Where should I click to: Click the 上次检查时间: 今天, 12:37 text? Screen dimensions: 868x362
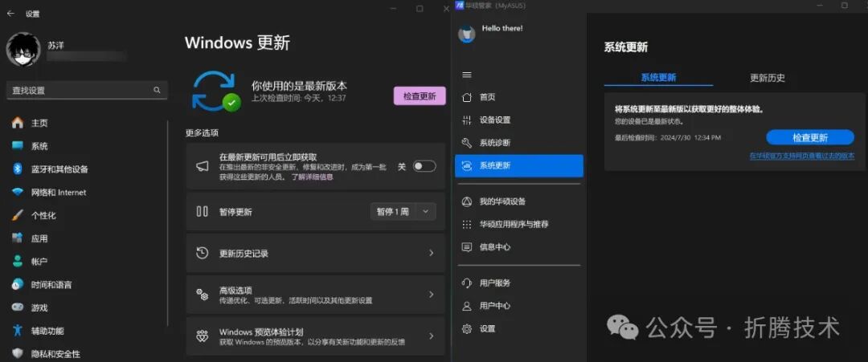[298, 98]
